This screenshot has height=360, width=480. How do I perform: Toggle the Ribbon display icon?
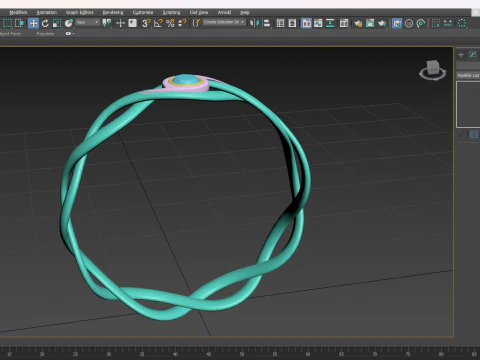tap(306, 23)
